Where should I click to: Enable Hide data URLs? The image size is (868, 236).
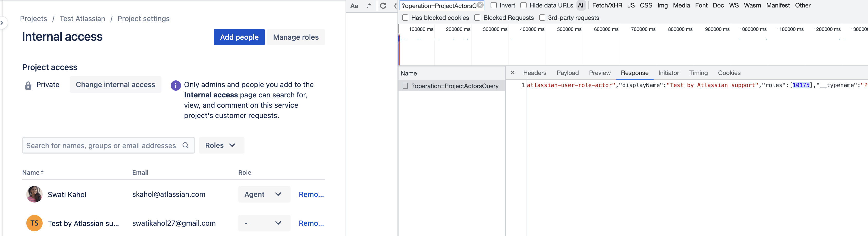pyautogui.click(x=523, y=5)
